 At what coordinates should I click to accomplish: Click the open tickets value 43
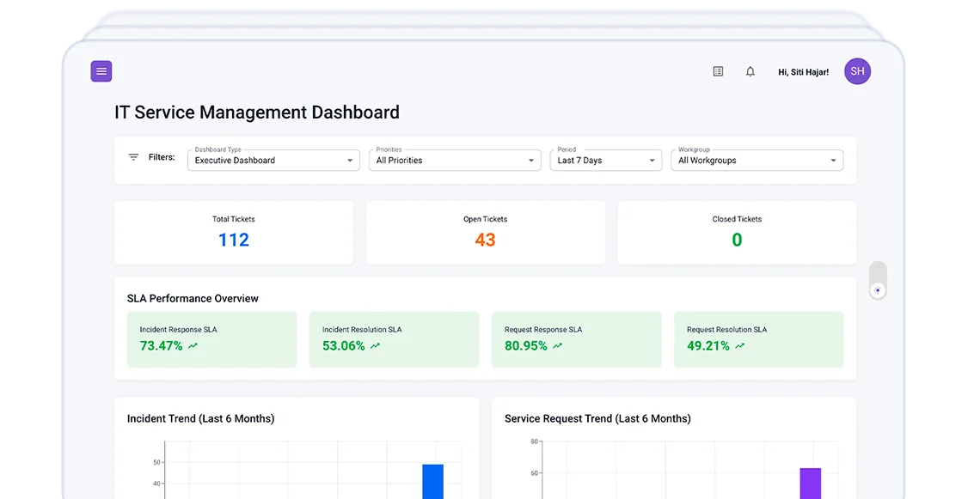click(486, 240)
